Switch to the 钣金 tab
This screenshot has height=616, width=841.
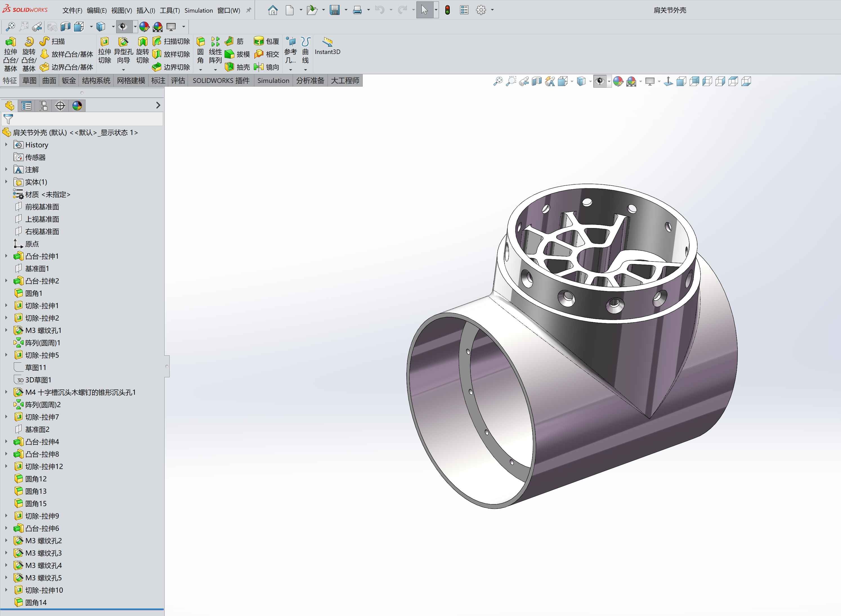[x=69, y=80]
